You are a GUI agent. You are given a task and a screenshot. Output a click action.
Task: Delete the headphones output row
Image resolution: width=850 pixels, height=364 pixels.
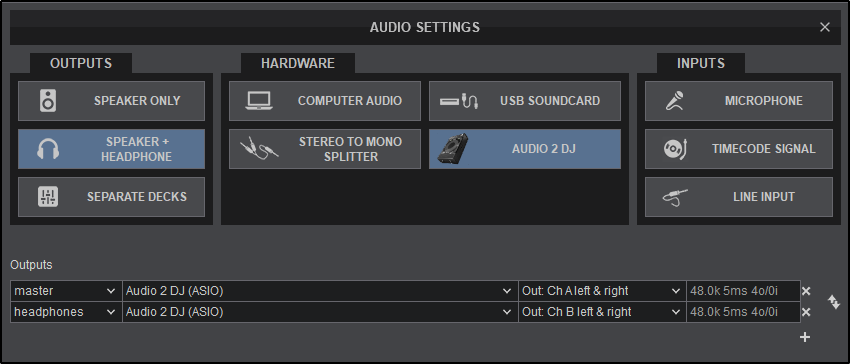(806, 312)
